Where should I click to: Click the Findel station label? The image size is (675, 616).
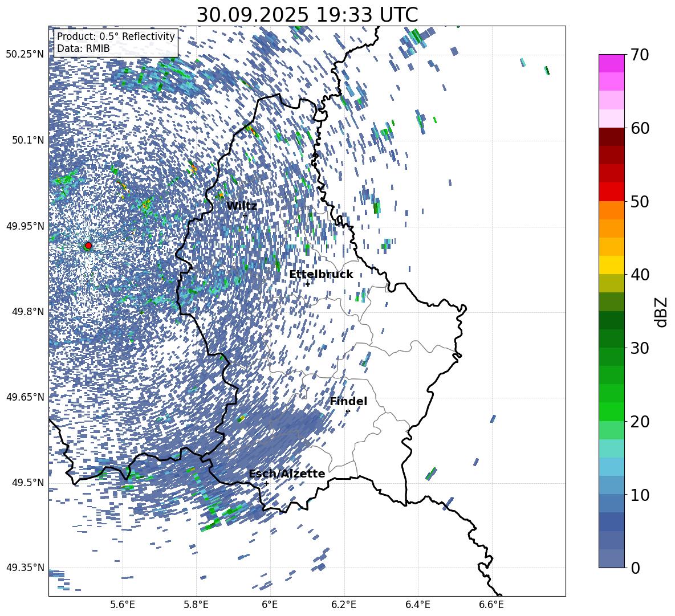348,401
